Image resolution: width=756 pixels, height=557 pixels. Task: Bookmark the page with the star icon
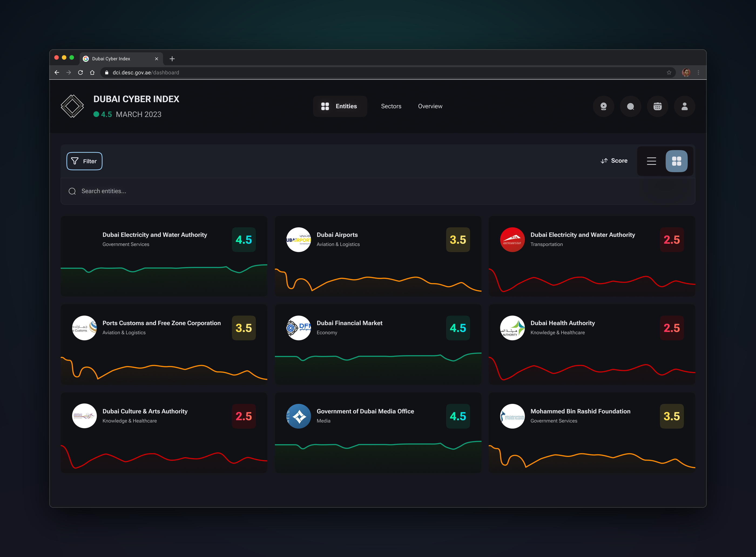tap(669, 72)
